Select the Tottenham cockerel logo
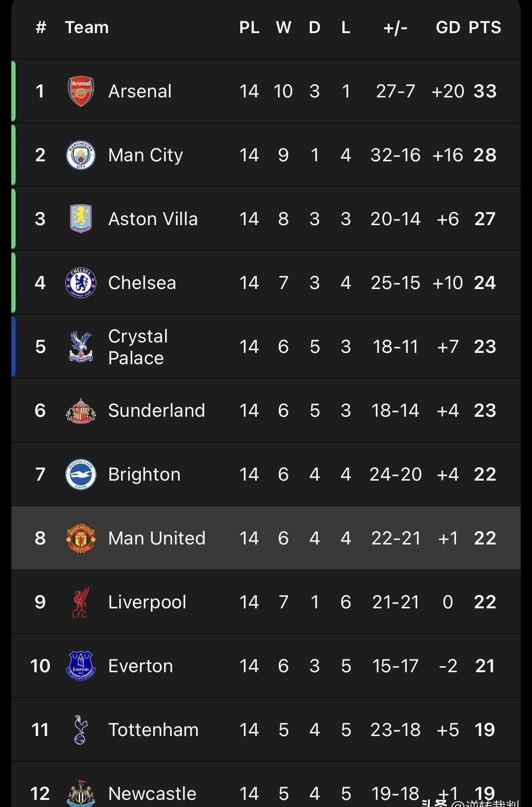 coord(81,729)
